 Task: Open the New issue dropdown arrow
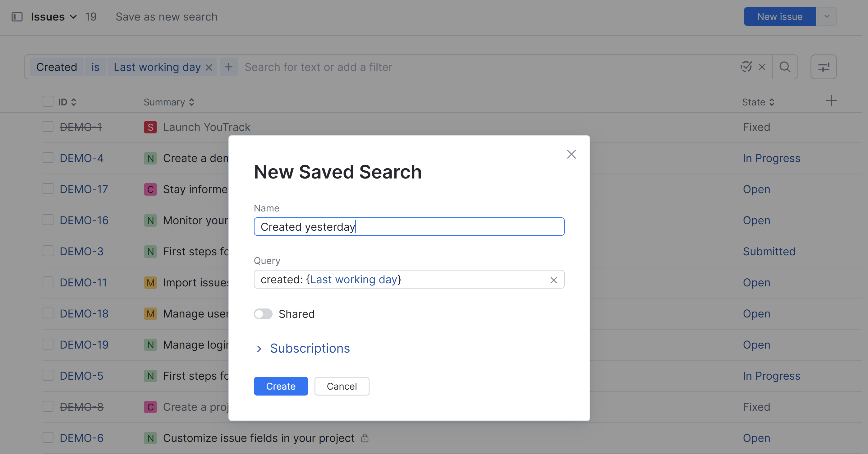(827, 16)
